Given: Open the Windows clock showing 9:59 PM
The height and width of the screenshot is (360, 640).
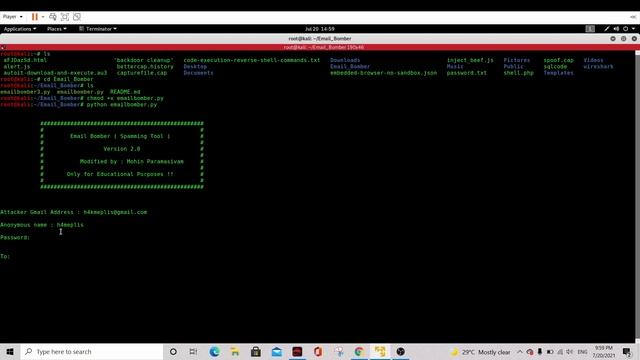Looking at the screenshot, I should coord(604,352).
